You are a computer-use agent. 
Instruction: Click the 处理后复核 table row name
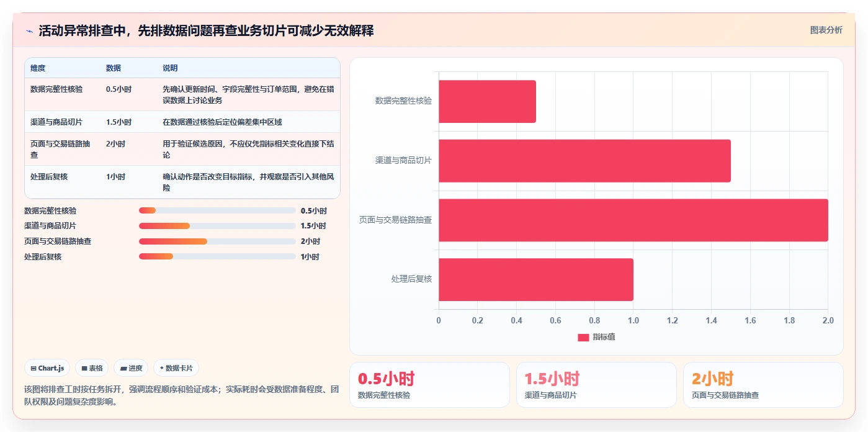(x=49, y=177)
